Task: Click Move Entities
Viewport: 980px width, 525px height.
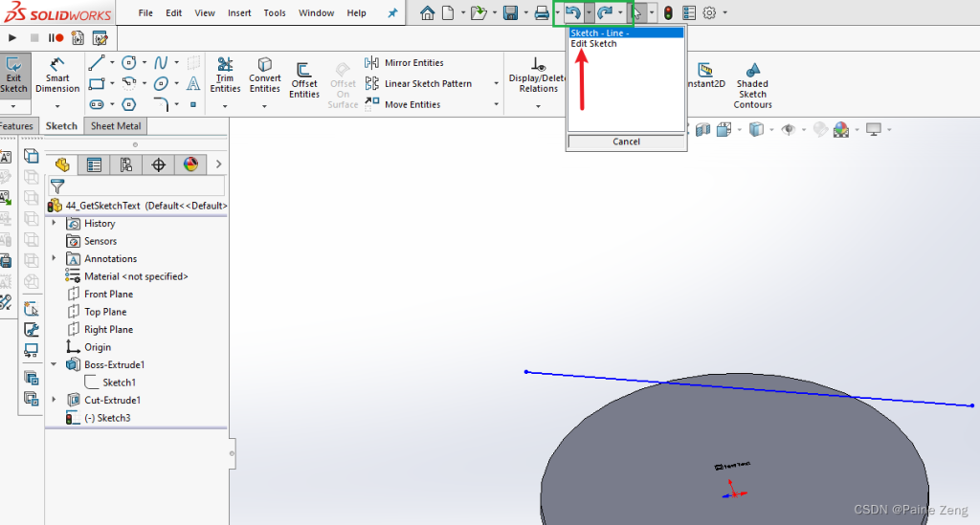Action: coord(403,104)
